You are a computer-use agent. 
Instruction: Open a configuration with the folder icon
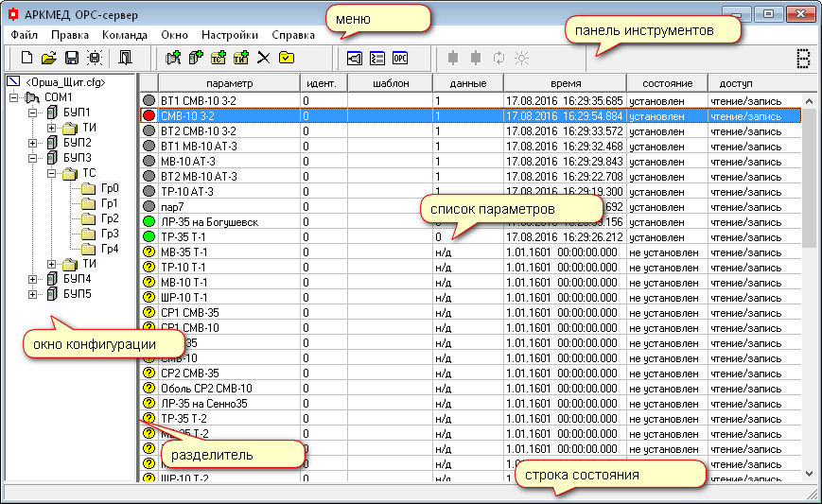point(48,59)
